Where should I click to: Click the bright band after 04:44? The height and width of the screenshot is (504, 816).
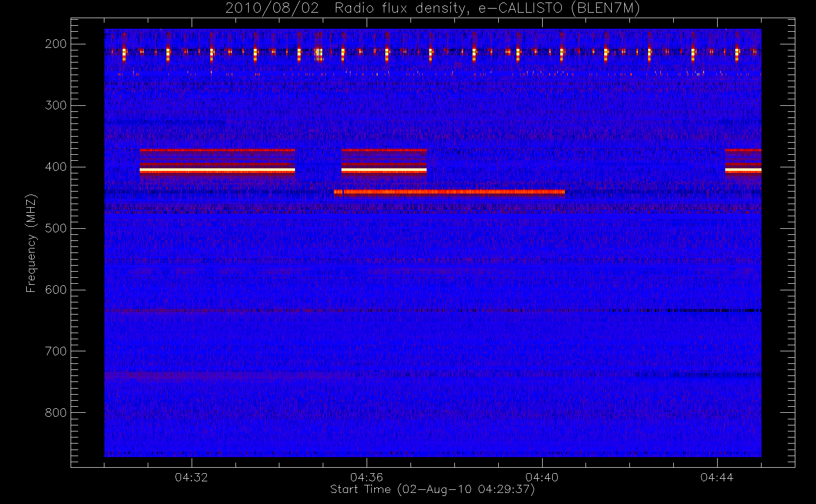point(743,171)
